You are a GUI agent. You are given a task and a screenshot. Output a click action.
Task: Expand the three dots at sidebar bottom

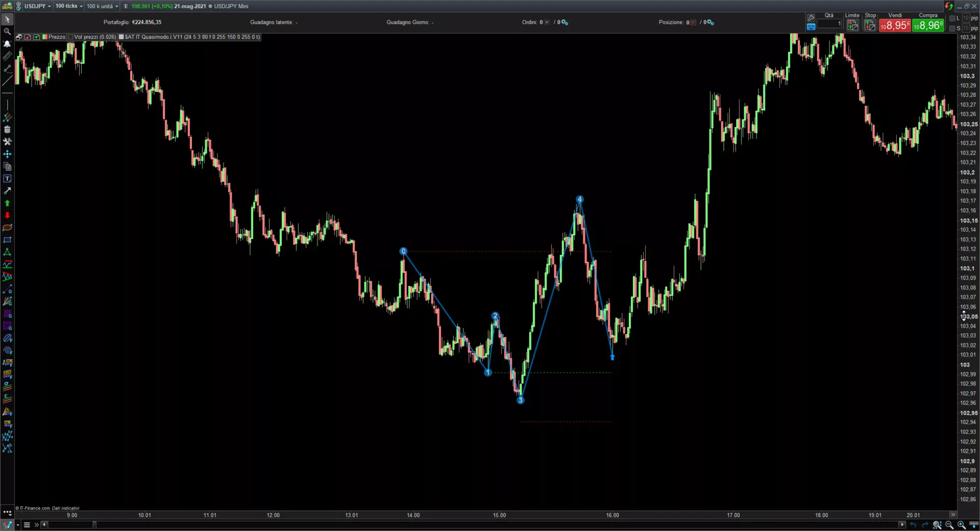(x=7, y=512)
